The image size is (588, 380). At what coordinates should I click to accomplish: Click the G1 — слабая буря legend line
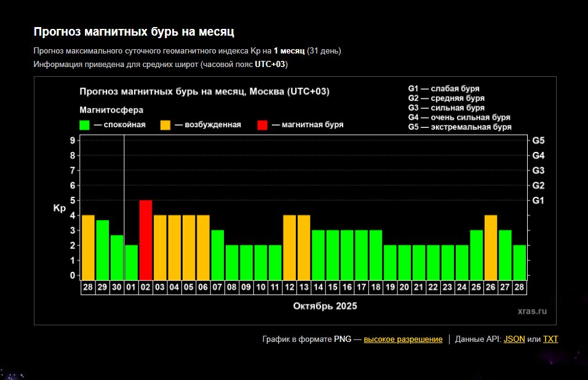443,89
